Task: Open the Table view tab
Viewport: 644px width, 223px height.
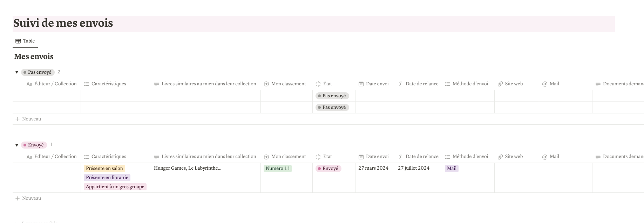Action: click(26, 41)
